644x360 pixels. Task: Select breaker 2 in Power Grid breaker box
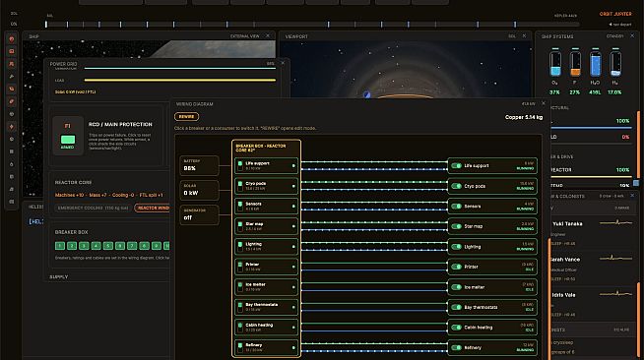72,246
